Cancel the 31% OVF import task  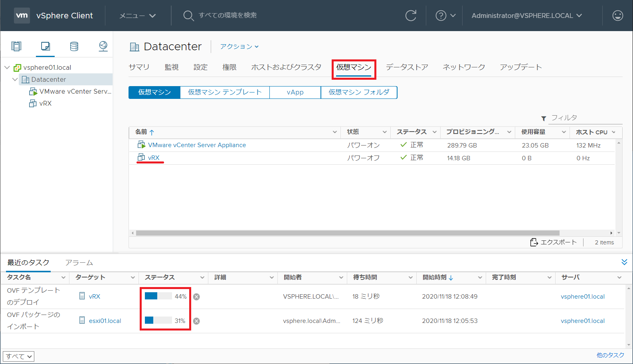click(x=196, y=321)
